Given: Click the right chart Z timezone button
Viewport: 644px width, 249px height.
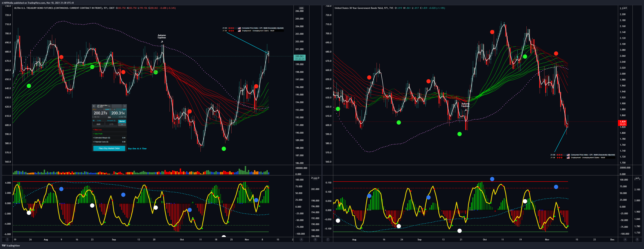Looking at the screenshot, I should tap(328, 239).
